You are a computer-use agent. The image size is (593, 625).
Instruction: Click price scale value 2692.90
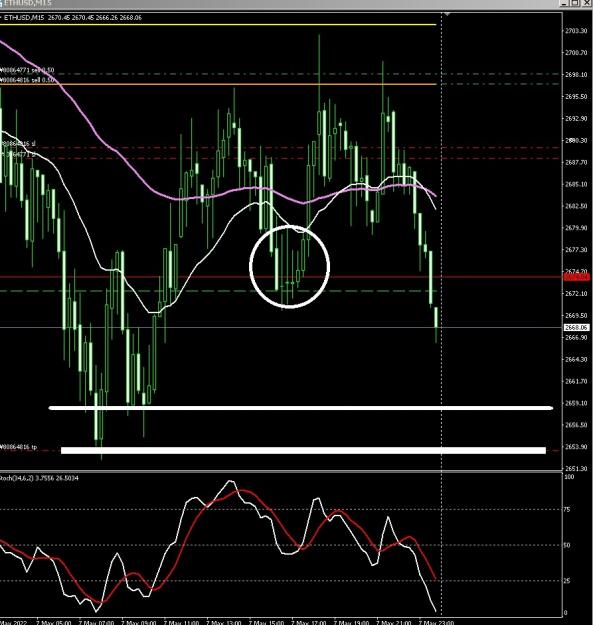coord(576,118)
